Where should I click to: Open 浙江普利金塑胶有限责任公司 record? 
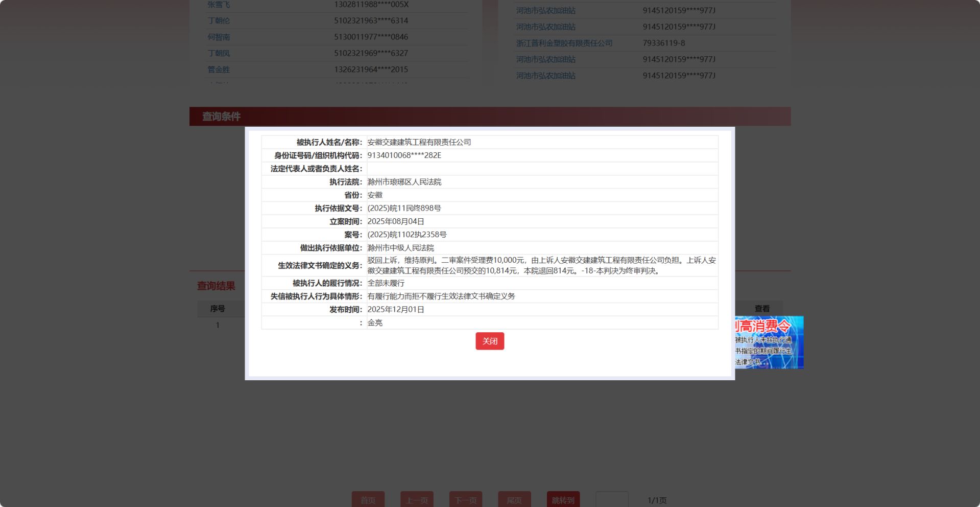click(x=563, y=43)
